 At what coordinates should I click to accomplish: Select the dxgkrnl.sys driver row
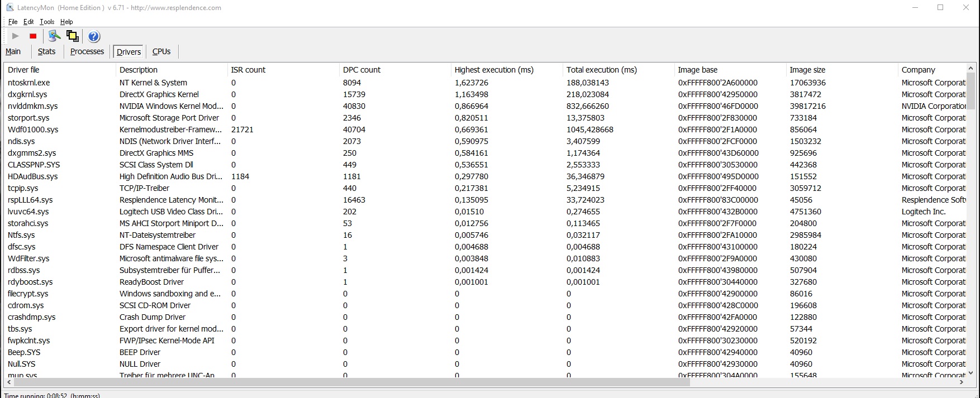click(x=486, y=94)
